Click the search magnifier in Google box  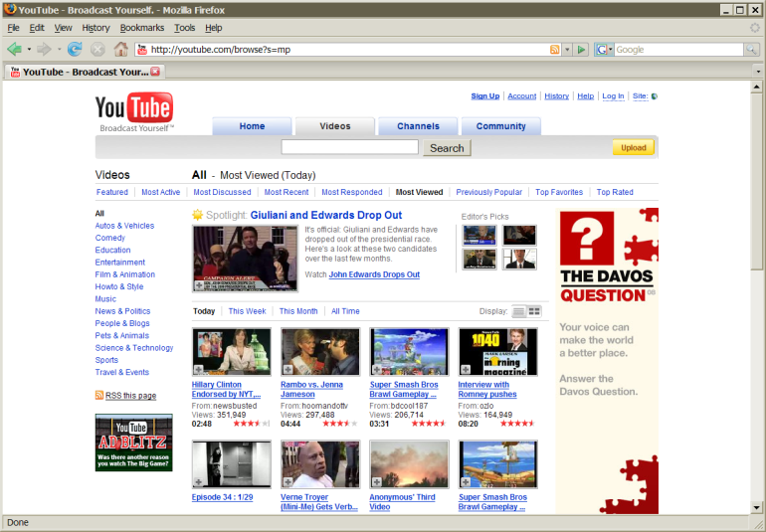tap(751, 50)
